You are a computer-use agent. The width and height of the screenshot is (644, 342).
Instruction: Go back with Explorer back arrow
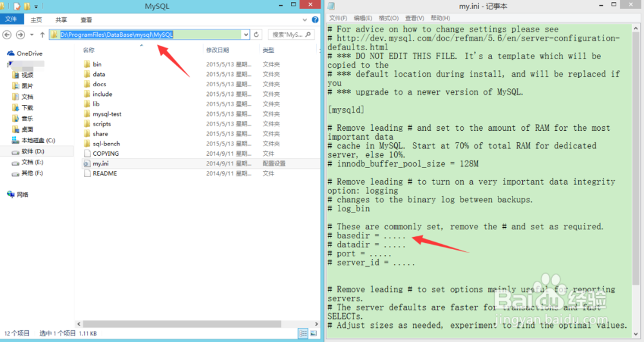(x=7, y=35)
